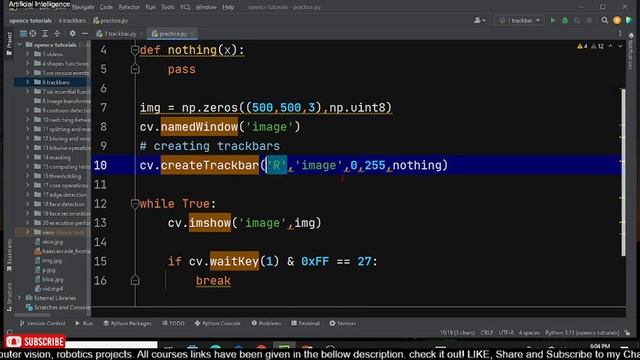Viewport: 640px width, 360px height.
Task: Expand the '6 trackbars' folder
Action: click(28, 82)
